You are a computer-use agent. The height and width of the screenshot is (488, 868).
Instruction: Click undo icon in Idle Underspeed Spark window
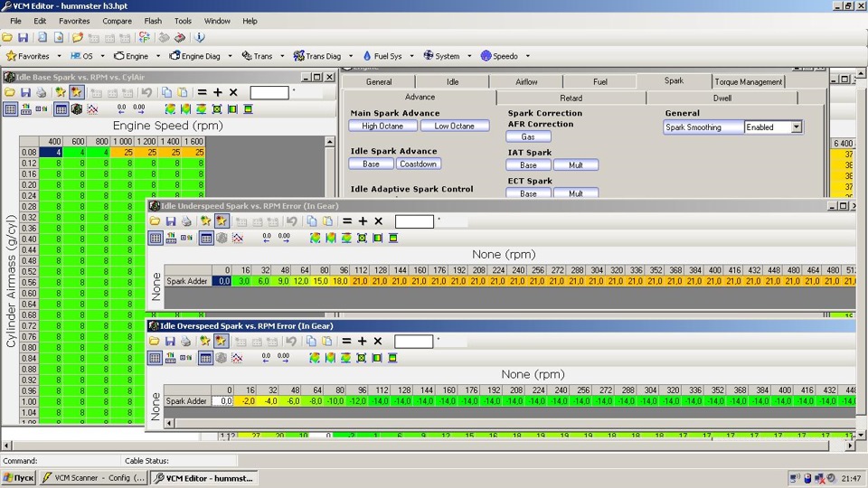292,221
